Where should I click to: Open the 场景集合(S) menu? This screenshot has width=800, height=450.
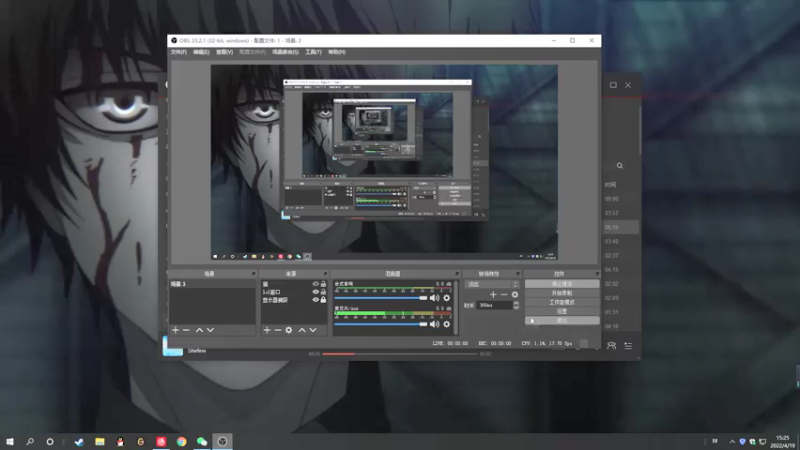point(285,52)
